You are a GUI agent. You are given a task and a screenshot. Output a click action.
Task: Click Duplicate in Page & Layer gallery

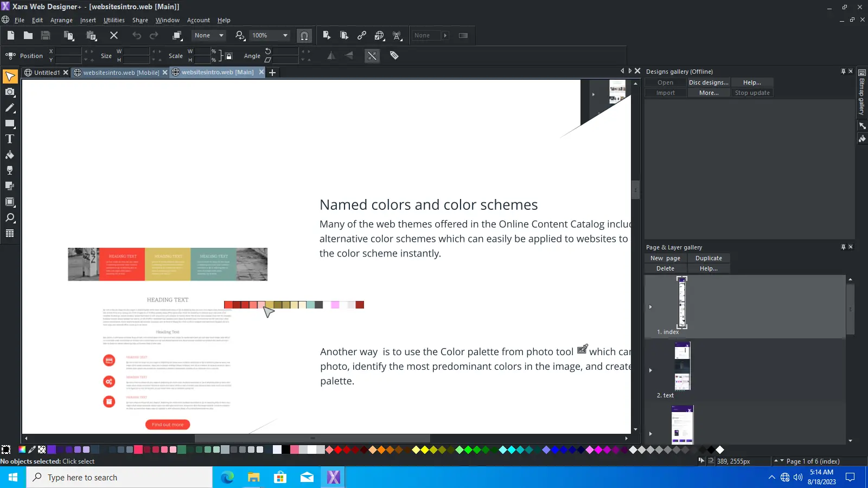point(709,258)
